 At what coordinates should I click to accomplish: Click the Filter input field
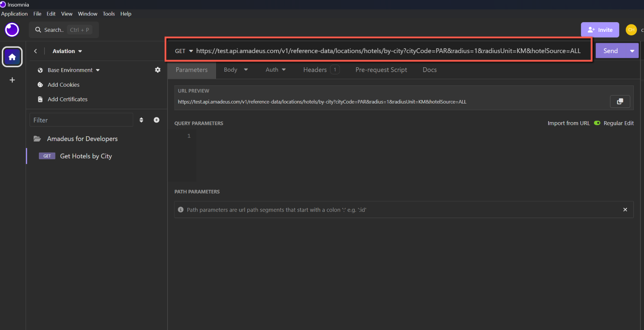coord(81,120)
